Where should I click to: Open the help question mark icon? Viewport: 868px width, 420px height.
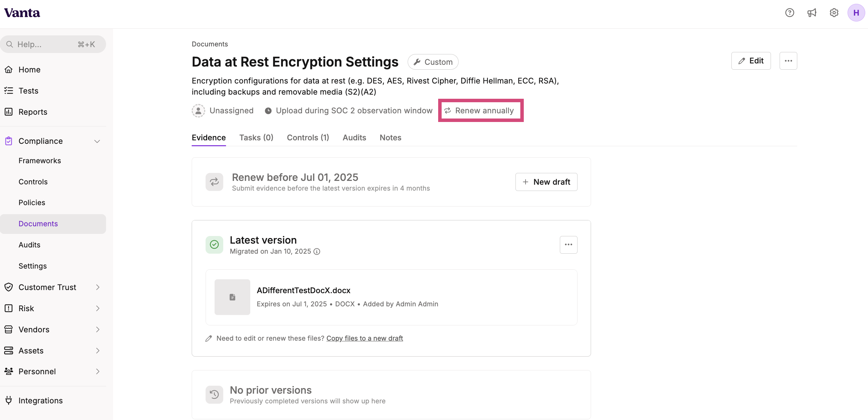tap(790, 13)
